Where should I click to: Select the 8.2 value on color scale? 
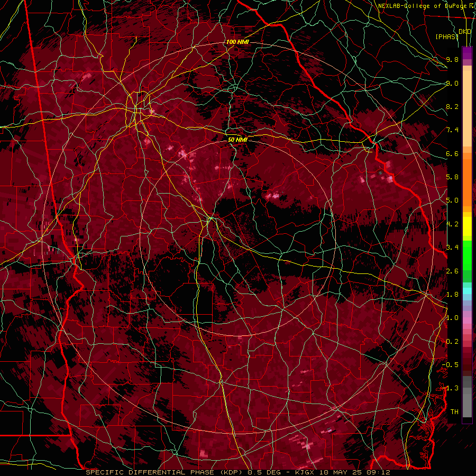(452, 106)
